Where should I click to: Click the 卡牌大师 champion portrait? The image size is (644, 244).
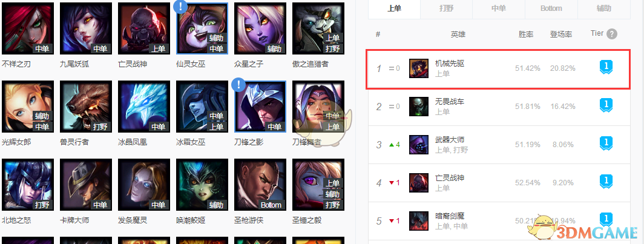coord(86,185)
